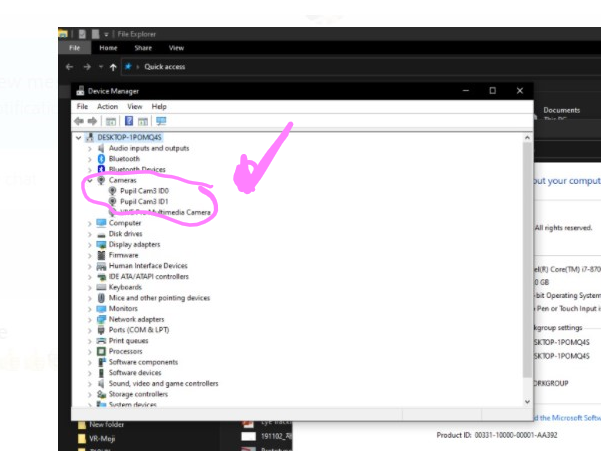Click the Pupil Cam3 ID0 camera icon
This screenshot has height=451, width=601.
point(112,191)
